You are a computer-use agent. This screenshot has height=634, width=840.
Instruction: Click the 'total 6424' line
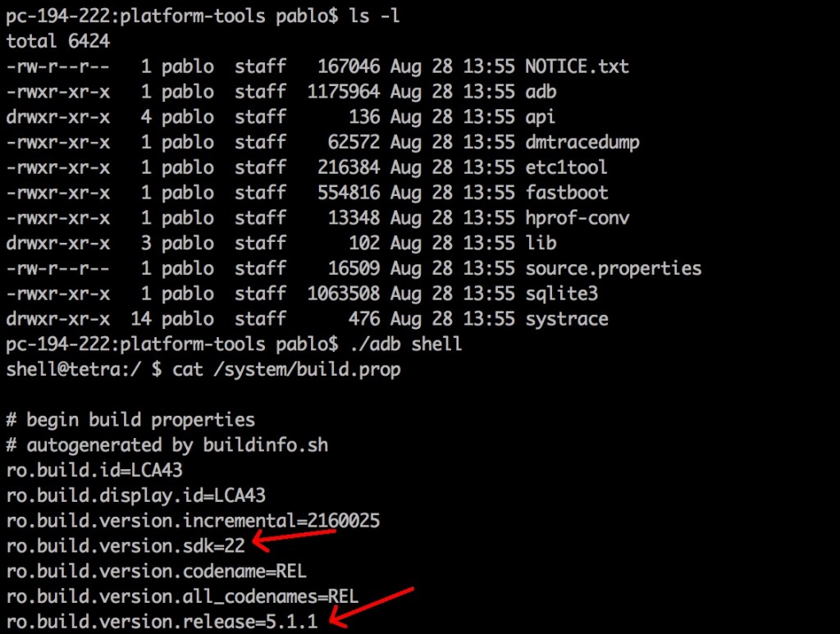(x=57, y=41)
